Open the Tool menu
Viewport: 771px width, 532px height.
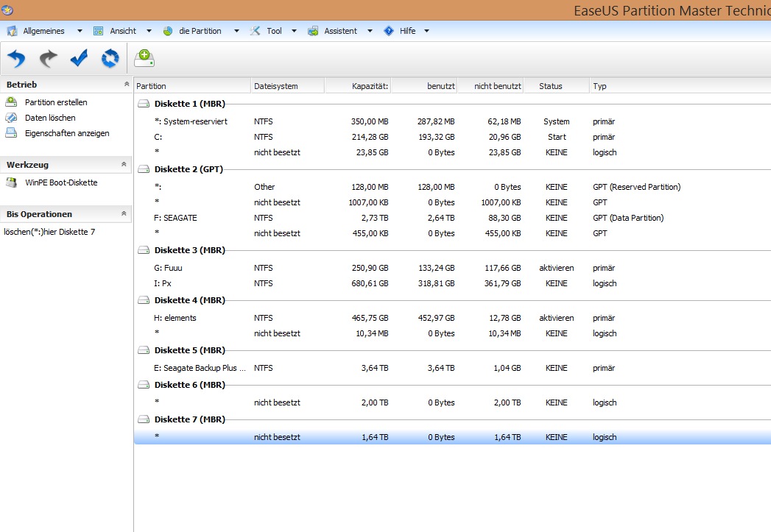275,31
